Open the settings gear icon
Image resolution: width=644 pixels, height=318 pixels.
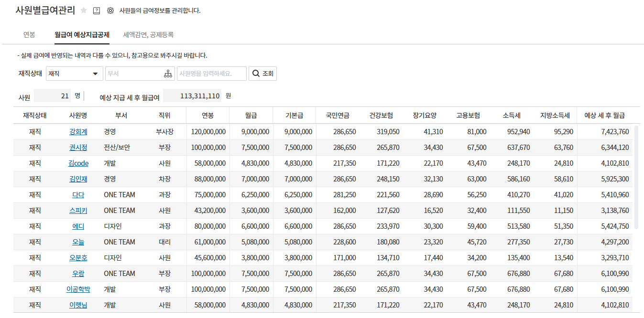point(110,11)
